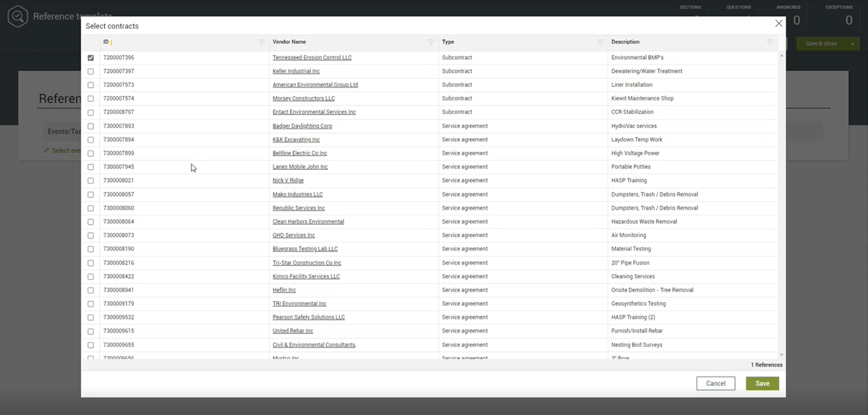This screenshot has height=415, width=868.
Task: Open the Nick V Ridge vendor link
Action: [x=288, y=181]
